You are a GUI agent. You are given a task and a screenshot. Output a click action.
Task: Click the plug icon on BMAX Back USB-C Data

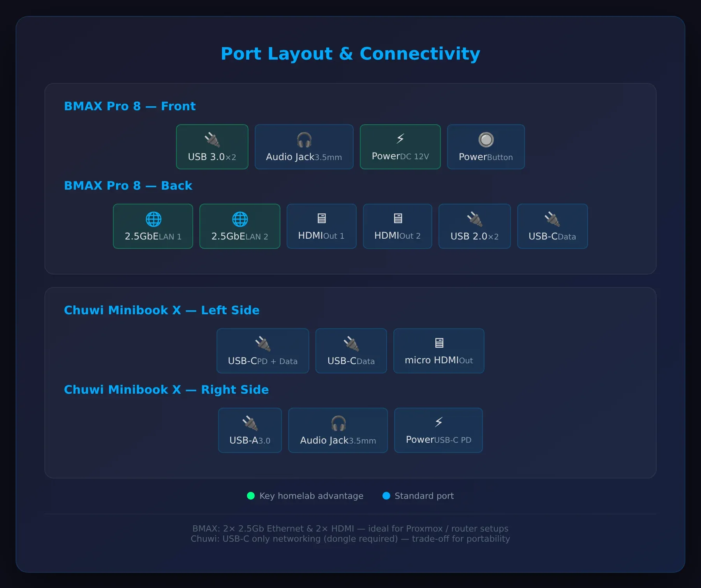552,219
